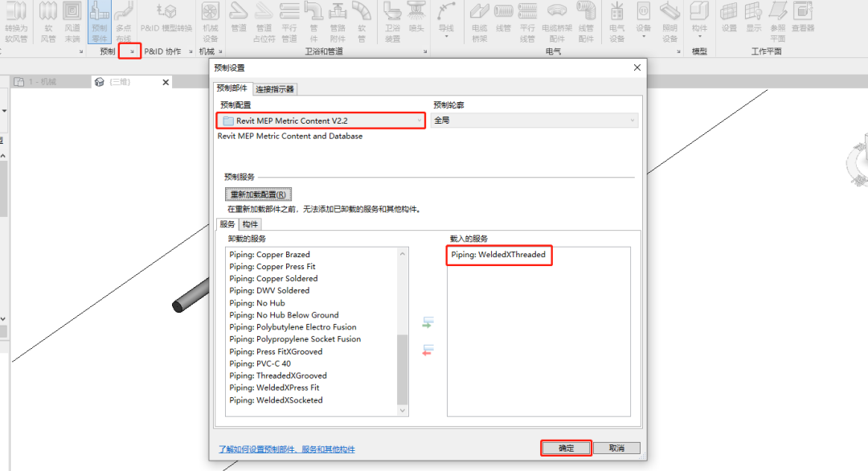Select Piping: Copper Brazed service

coord(269,255)
